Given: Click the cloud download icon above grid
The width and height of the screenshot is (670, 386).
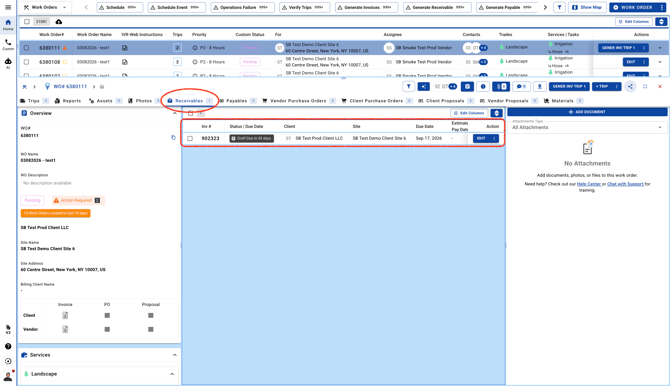Looking at the screenshot, I should tap(59, 21).
